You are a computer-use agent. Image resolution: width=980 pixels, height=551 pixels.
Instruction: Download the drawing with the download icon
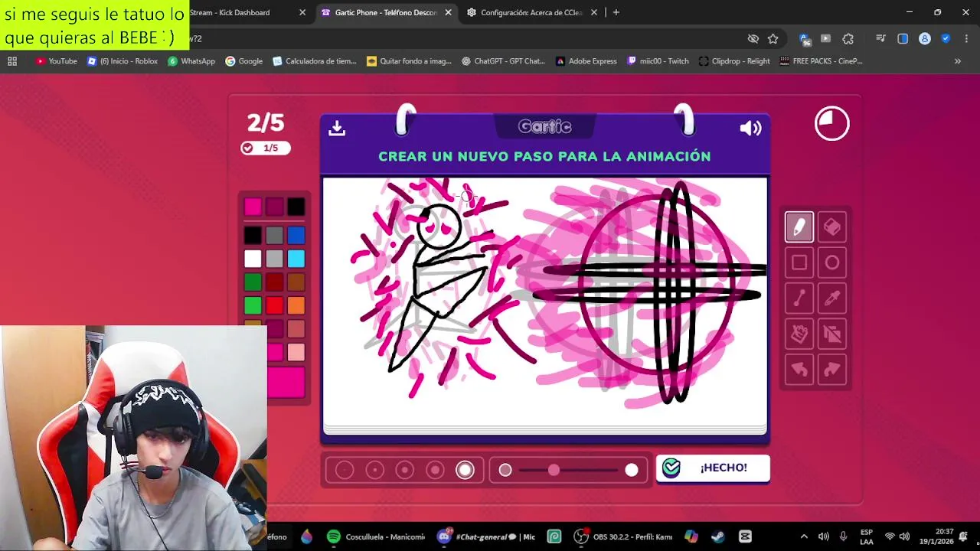tap(337, 128)
